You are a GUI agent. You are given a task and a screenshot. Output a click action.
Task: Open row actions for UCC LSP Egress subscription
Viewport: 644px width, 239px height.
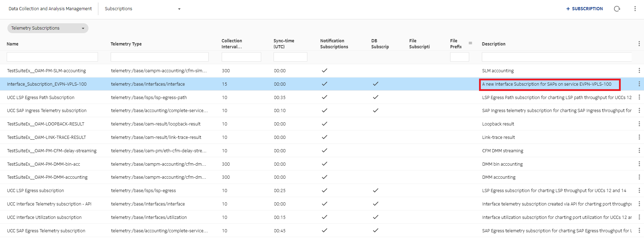tap(639, 190)
